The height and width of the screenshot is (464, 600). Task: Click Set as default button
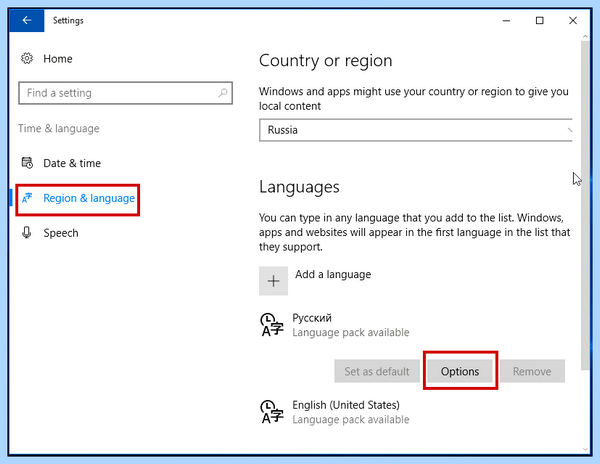pyautogui.click(x=377, y=371)
